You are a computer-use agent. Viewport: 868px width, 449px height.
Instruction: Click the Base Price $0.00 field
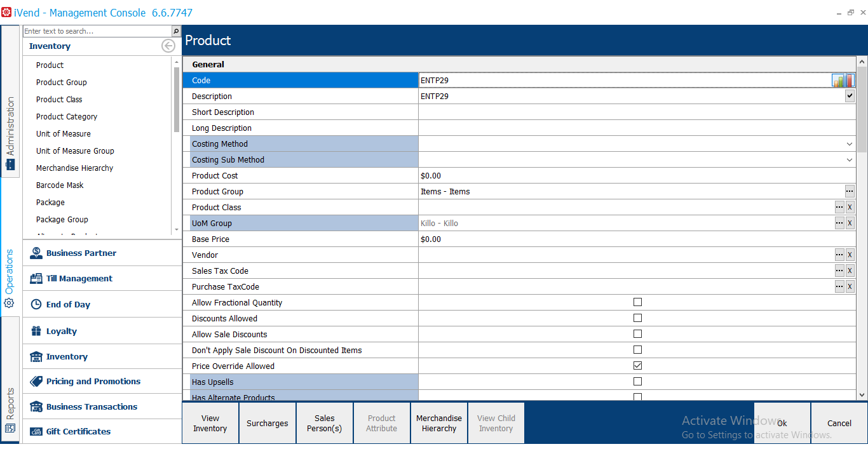click(637, 239)
